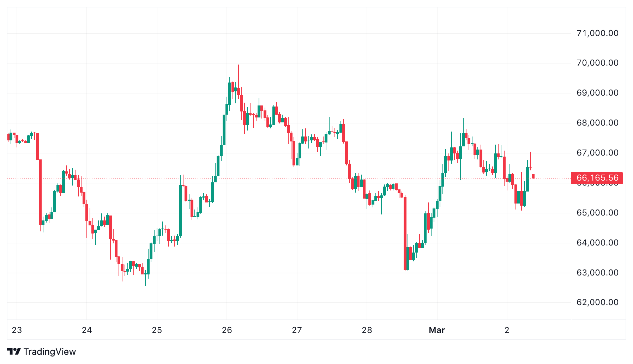Click the 26 date marker
The height and width of the screenshot is (364, 633).
tap(227, 330)
